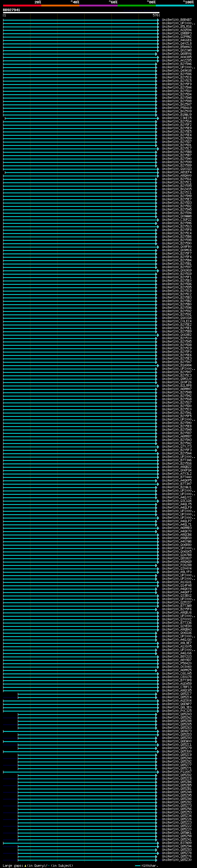Click the cyan ~100% identity legend segment

coord(175,6)
